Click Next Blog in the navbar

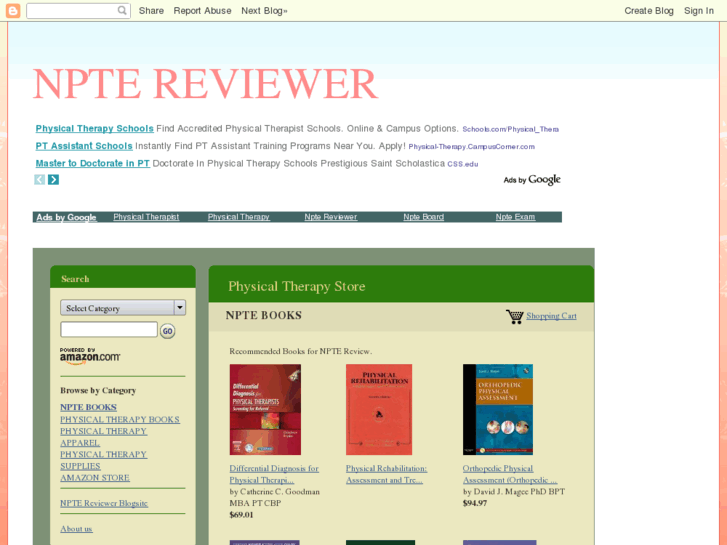[x=264, y=11]
